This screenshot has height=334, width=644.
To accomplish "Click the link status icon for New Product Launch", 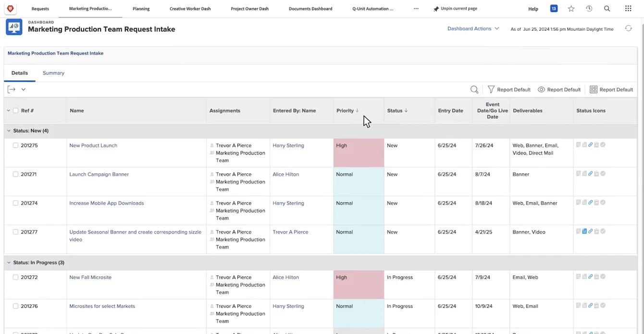I will (x=591, y=145).
